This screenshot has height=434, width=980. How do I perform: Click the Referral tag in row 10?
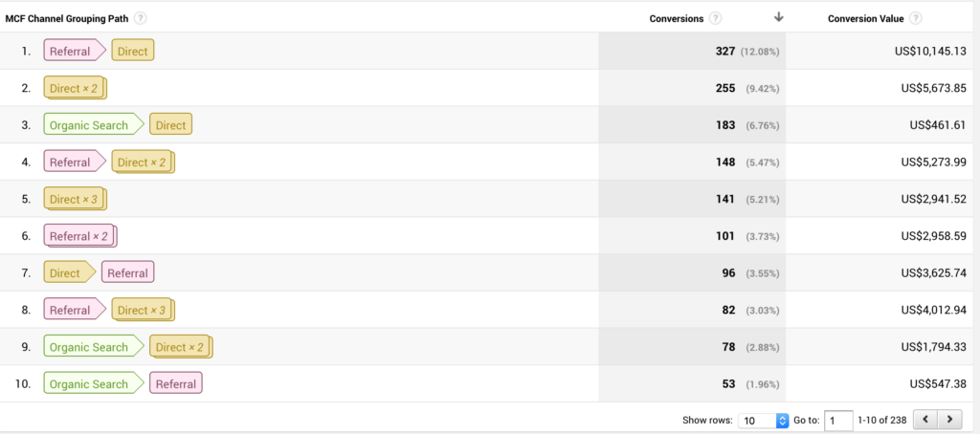click(x=176, y=384)
